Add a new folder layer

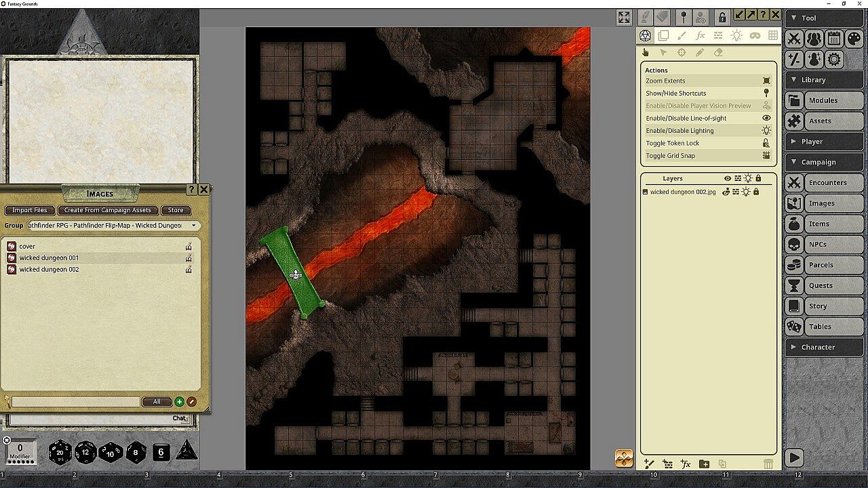pyautogui.click(x=704, y=464)
